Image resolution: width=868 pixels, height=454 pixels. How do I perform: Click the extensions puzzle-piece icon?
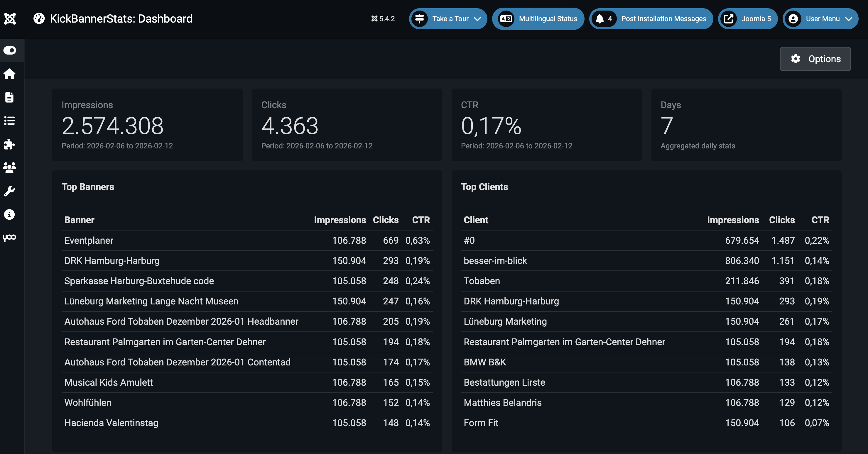[x=9, y=145]
